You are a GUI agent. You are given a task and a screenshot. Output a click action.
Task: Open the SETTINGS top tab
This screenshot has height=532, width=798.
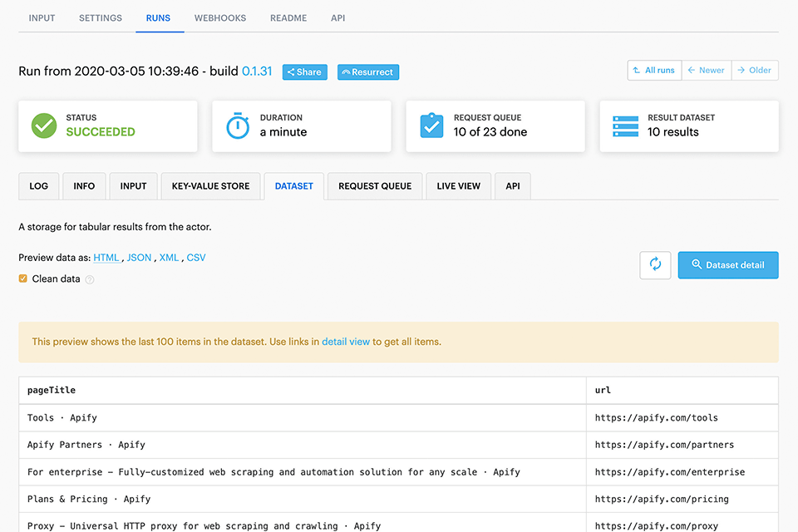(x=101, y=17)
